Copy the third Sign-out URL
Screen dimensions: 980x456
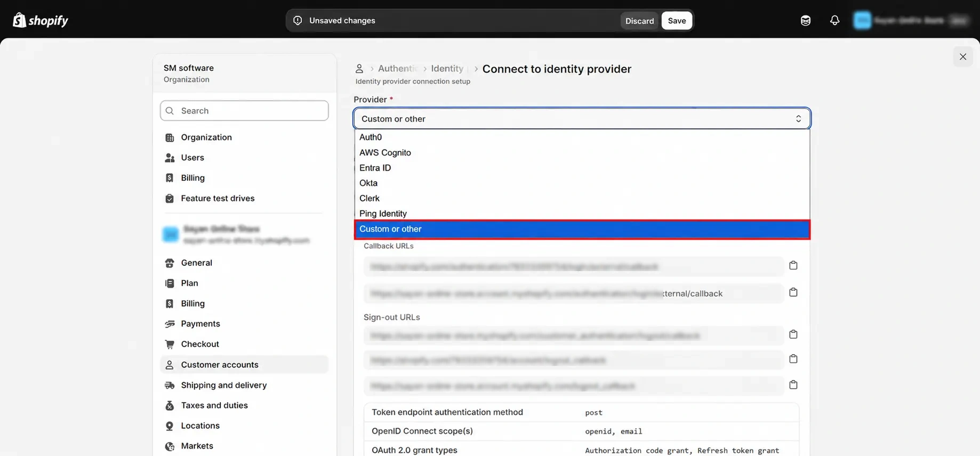pos(793,385)
